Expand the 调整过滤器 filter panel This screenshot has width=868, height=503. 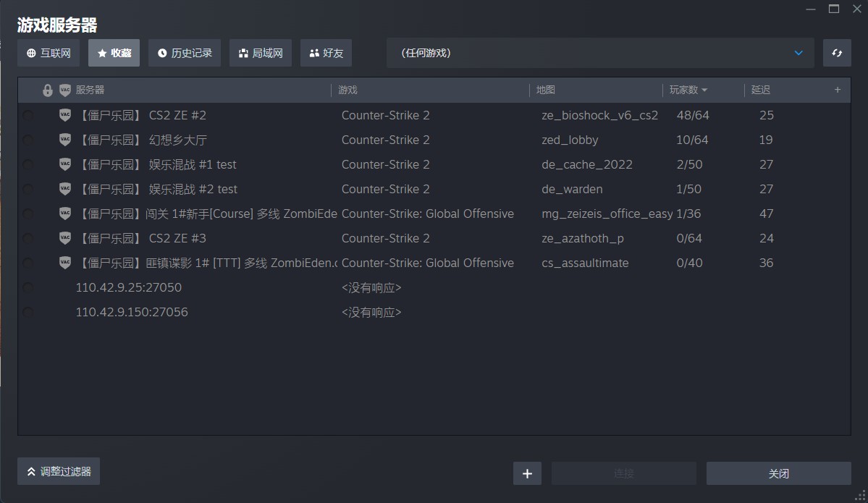pyautogui.click(x=59, y=471)
